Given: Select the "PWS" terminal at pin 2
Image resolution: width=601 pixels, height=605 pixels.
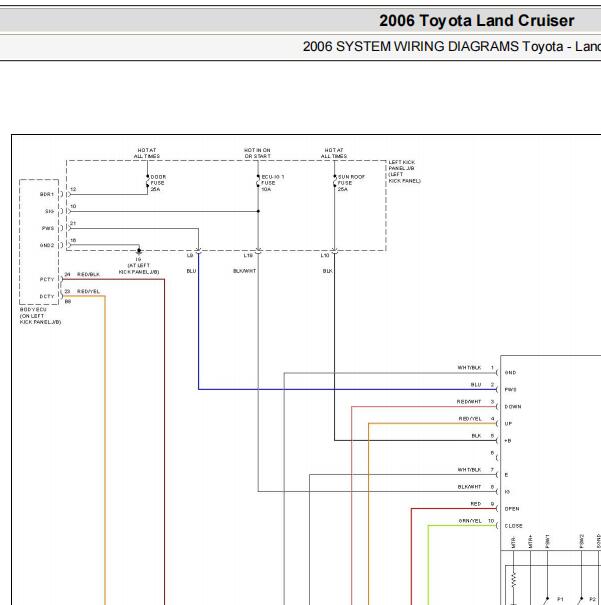Looking at the screenshot, I should click(510, 389).
